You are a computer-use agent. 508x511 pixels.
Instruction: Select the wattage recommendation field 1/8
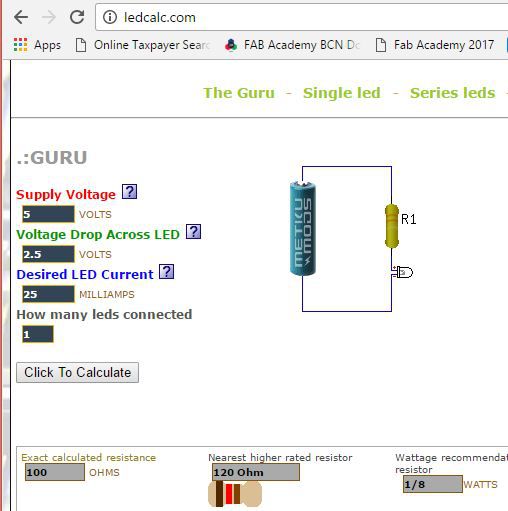433,484
